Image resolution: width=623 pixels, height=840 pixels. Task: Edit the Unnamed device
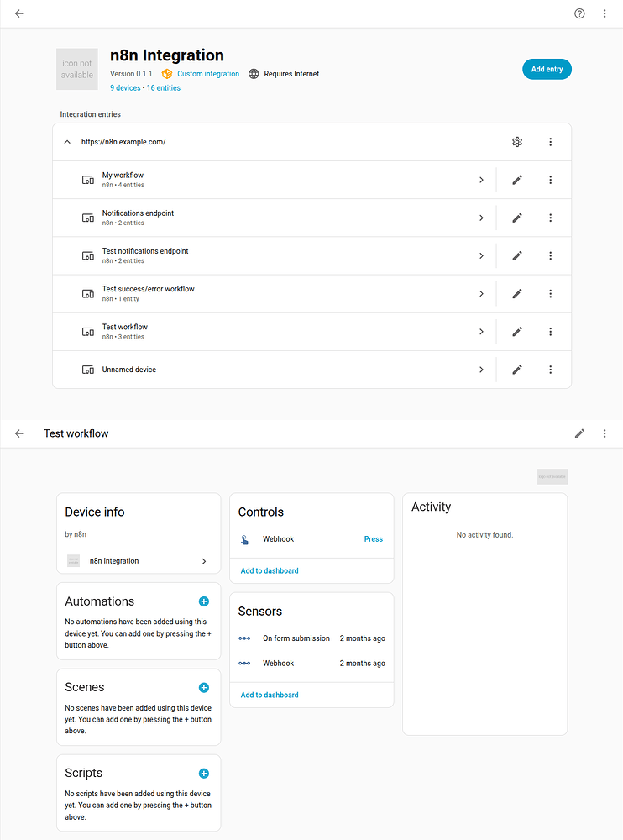(517, 370)
